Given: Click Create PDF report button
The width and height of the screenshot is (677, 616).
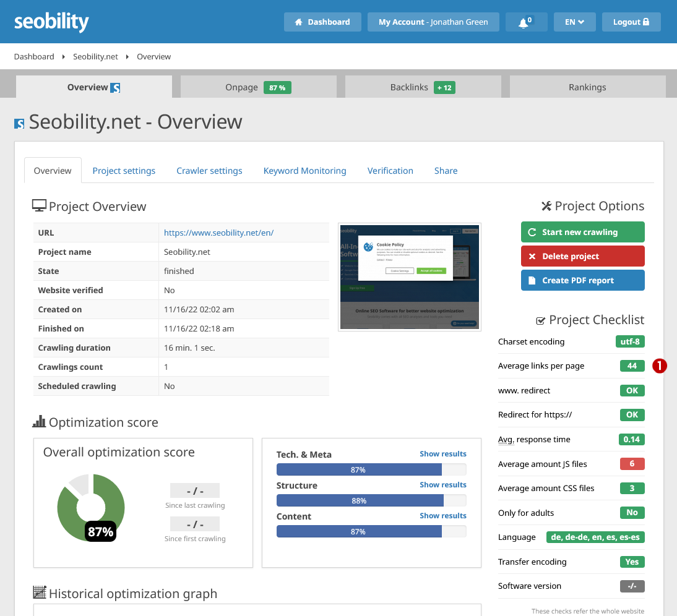Looking at the screenshot, I should click(582, 280).
